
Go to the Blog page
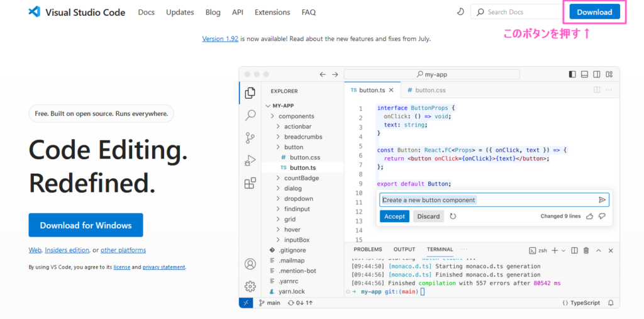[213, 13]
